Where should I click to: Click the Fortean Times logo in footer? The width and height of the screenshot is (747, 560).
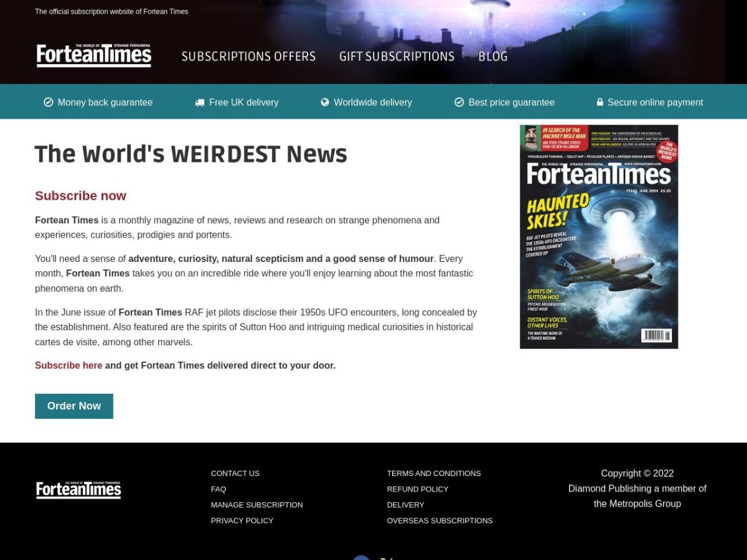point(78,490)
